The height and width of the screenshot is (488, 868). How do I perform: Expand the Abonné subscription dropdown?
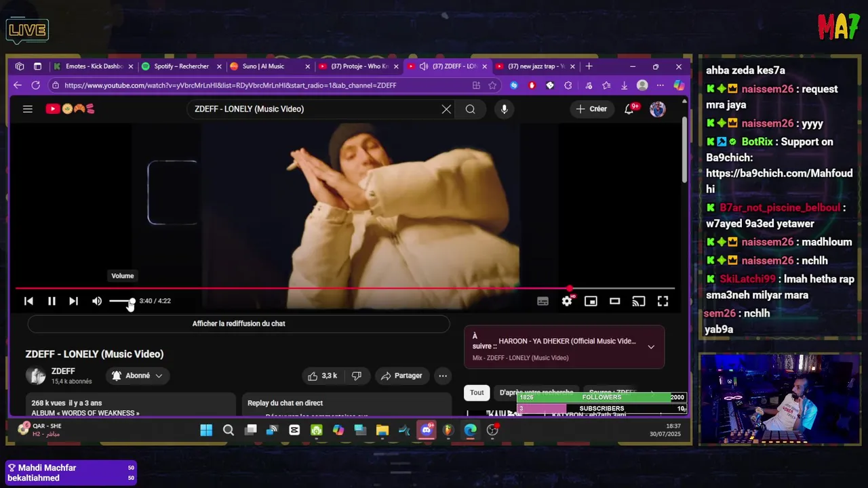[137, 375]
